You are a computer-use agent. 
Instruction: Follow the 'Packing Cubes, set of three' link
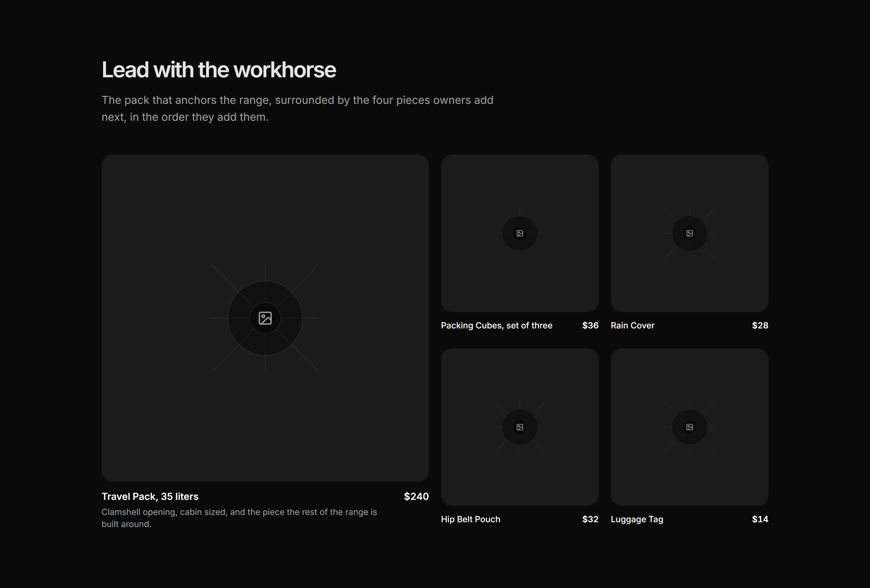497,325
